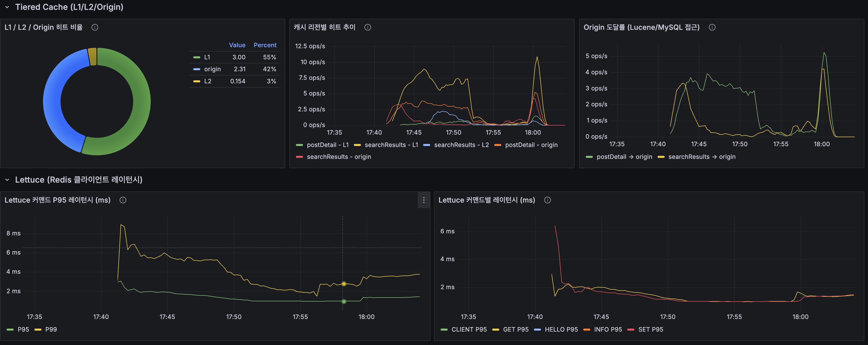Sort pie legend by Percent column

(265, 45)
